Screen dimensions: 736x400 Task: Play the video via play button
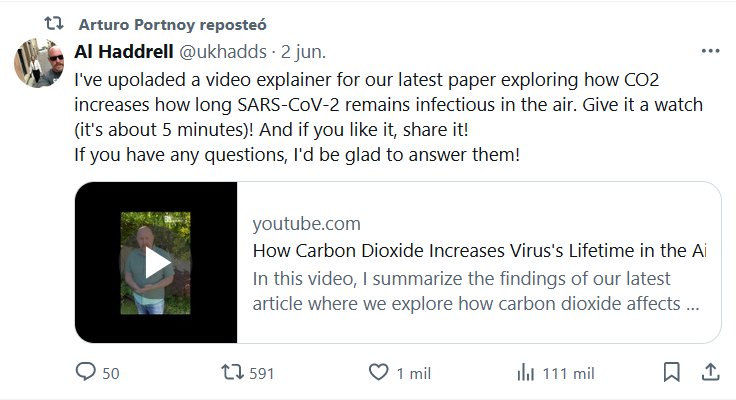156,263
